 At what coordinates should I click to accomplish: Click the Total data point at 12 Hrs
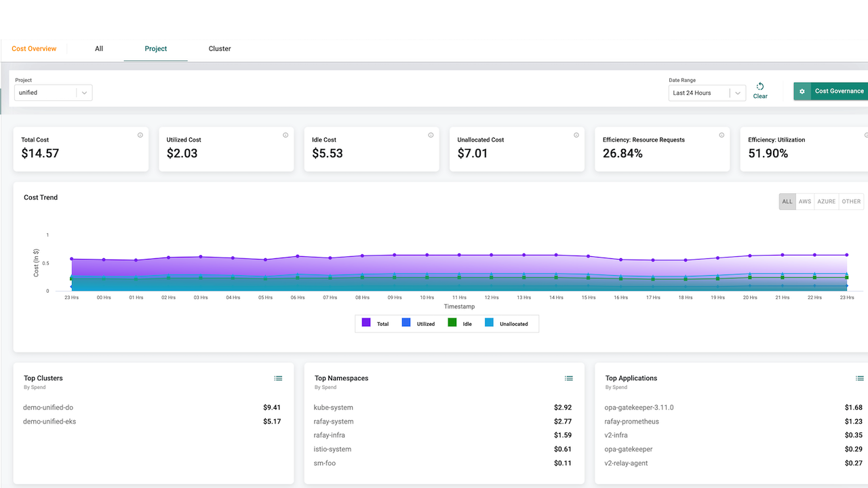tap(491, 255)
